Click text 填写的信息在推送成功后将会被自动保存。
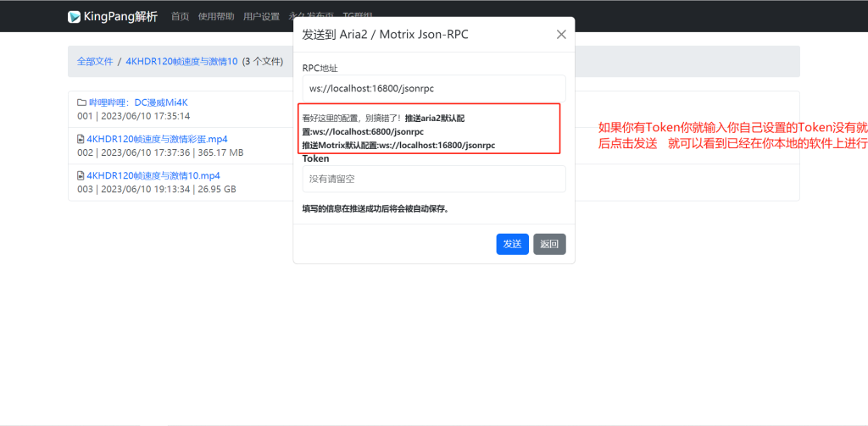 coord(376,208)
